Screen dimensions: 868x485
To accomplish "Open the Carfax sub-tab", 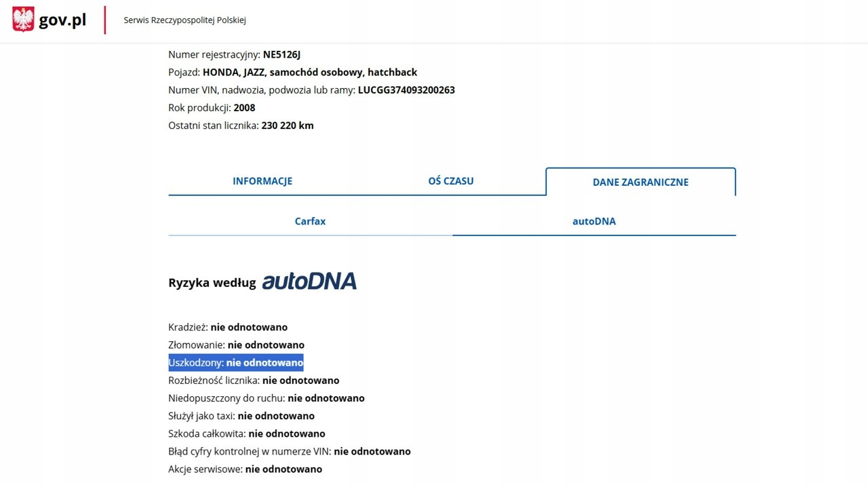I will click(x=310, y=221).
